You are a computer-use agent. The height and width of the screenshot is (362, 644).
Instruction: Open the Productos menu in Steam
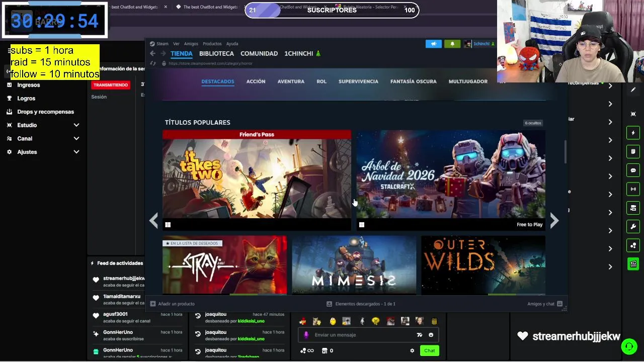click(x=212, y=44)
